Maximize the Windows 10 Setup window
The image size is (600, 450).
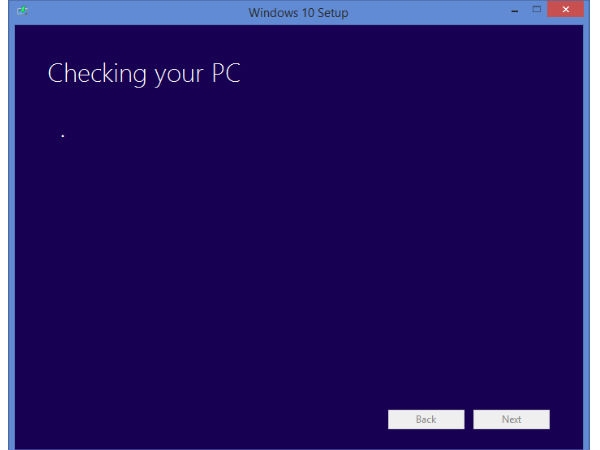point(536,10)
